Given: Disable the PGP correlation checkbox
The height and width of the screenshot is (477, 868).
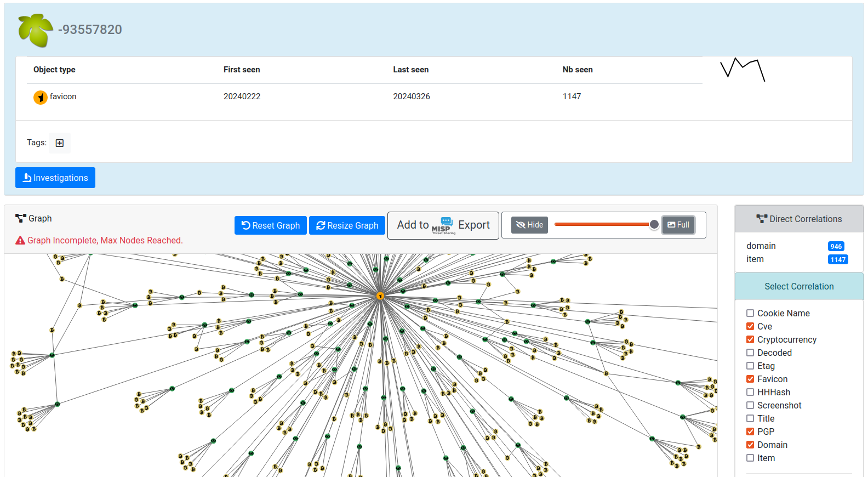Looking at the screenshot, I should pos(750,431).
